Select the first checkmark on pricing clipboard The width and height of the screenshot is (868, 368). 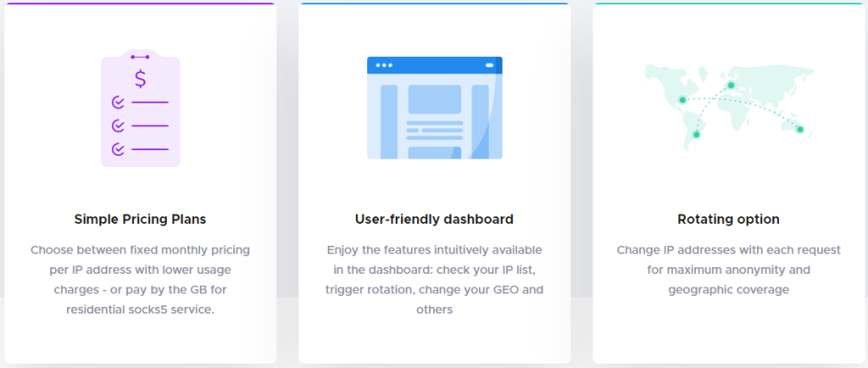[x=118, y=103]
